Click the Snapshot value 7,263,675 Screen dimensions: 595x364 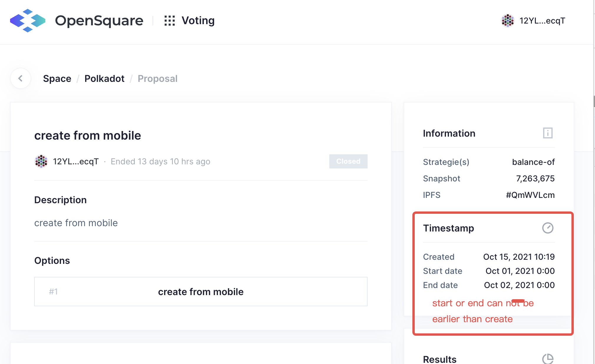coord(535,178)
